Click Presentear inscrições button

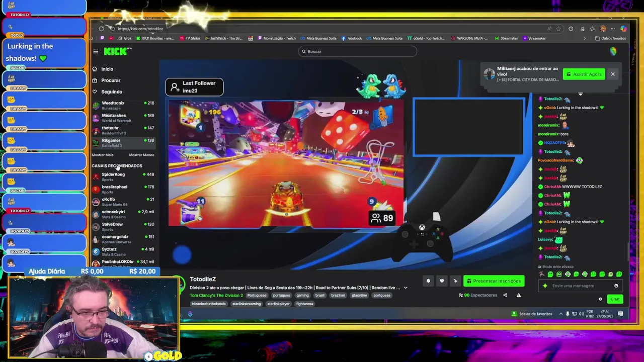point(494,281)
